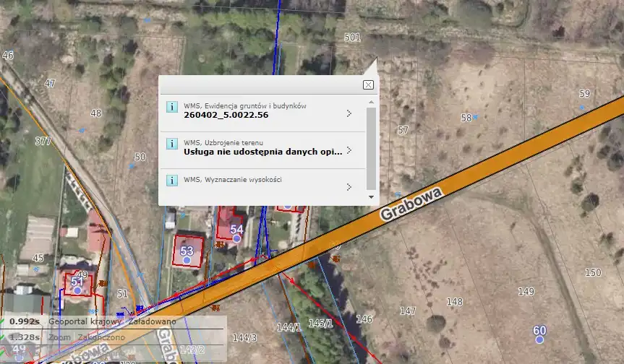Click the popup's vertical scrollbar thumb
Viewport: 624px width, 364px height.
pyautogui.click(x=372, y=147)
